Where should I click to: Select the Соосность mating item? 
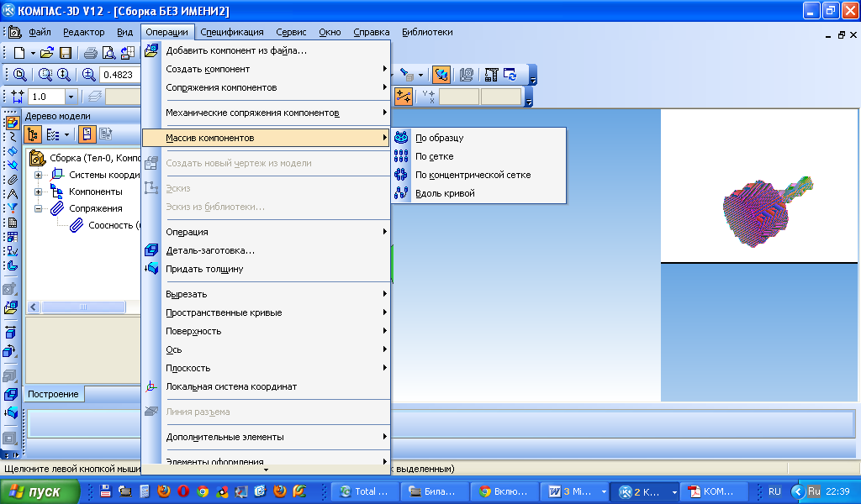coord(114,225)
